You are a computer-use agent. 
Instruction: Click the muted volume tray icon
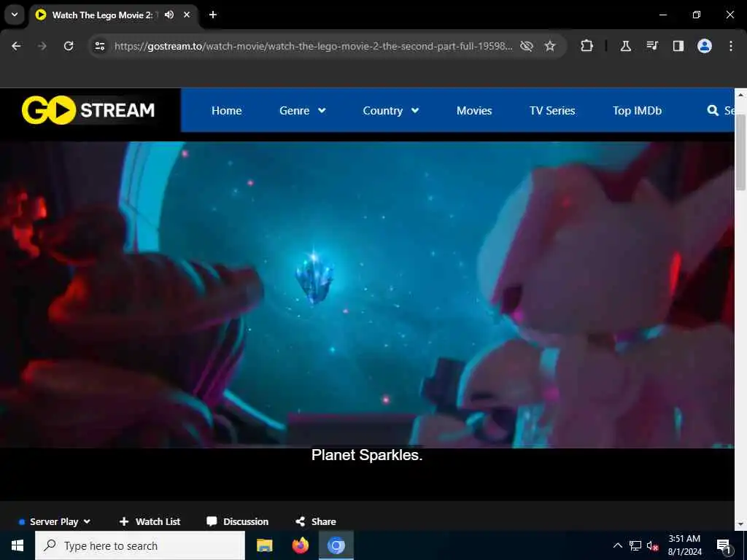tap(653, 545)
